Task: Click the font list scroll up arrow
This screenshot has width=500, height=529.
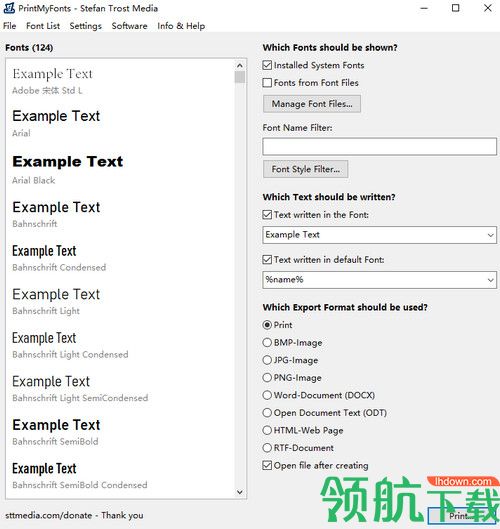Action: point(240,65)
